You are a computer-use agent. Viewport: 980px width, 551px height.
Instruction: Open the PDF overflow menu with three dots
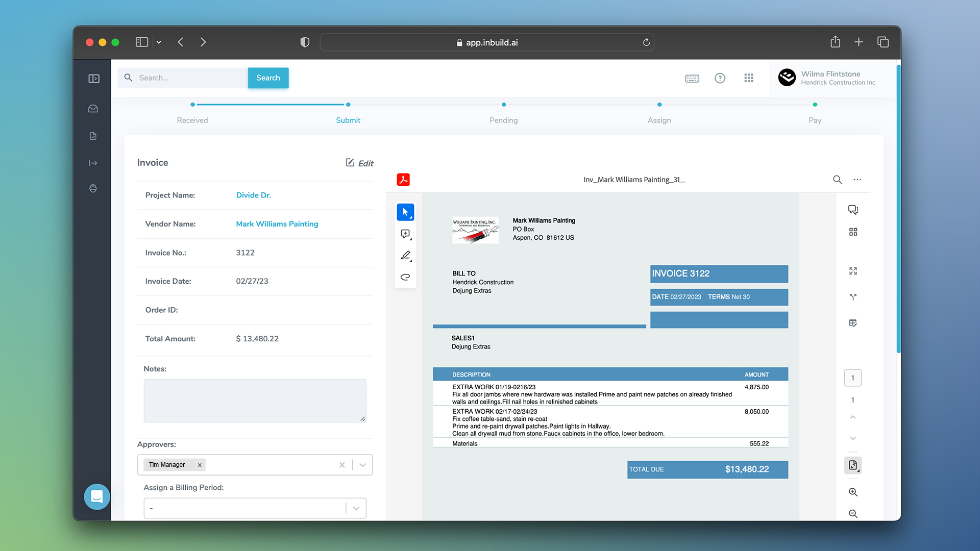click(857, 180)
